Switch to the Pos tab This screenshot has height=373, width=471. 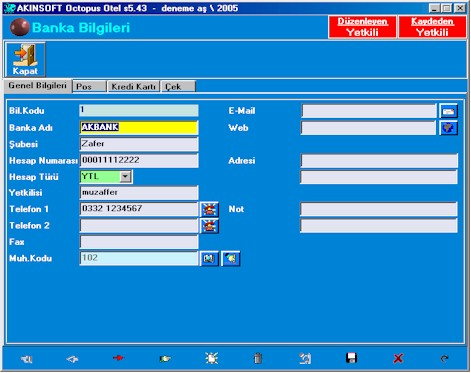(x=89, y=86)
